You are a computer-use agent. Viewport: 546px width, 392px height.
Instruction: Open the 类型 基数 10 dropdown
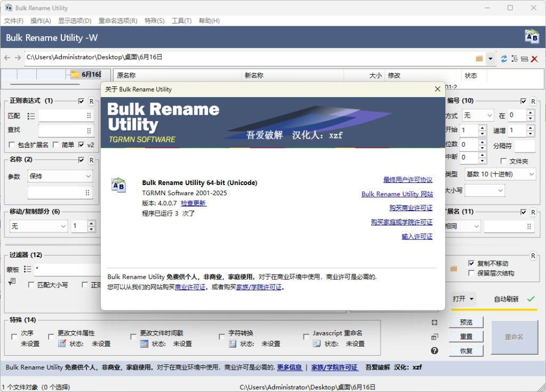[500, 174]
